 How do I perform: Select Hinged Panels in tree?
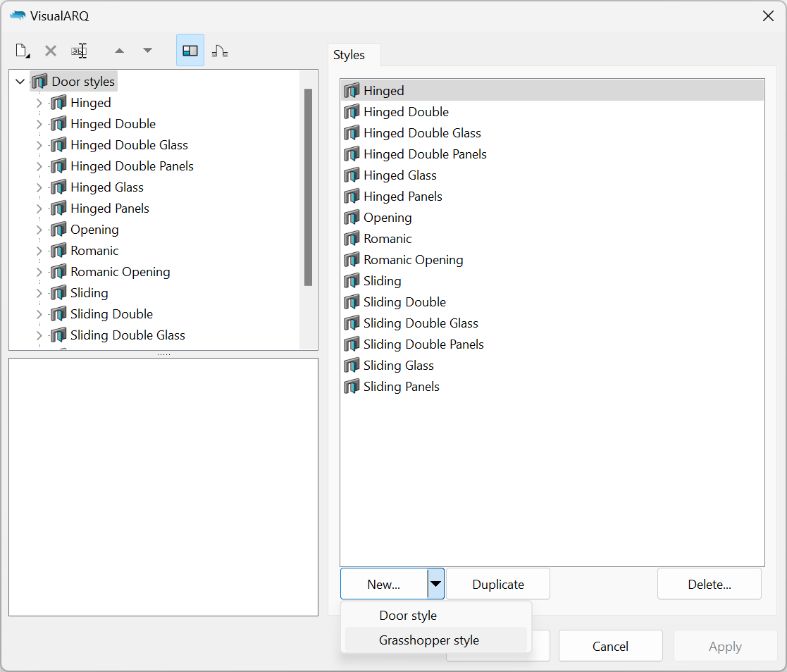pyautogui.click(x=110, y=209)
